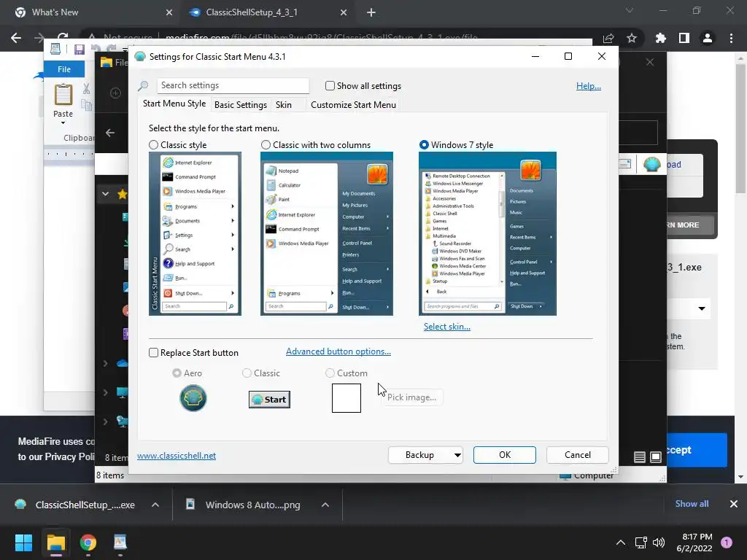Viewport: 747px width, 560px height.
Task: Open the Chrome three-dot menu
Action: click(x=731, y=38)
